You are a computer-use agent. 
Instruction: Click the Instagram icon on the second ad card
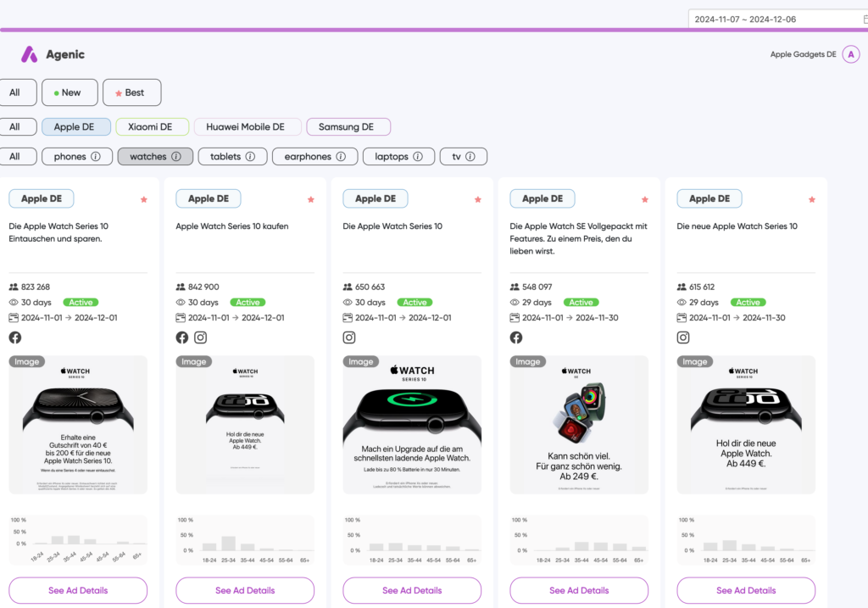point(201,337)
